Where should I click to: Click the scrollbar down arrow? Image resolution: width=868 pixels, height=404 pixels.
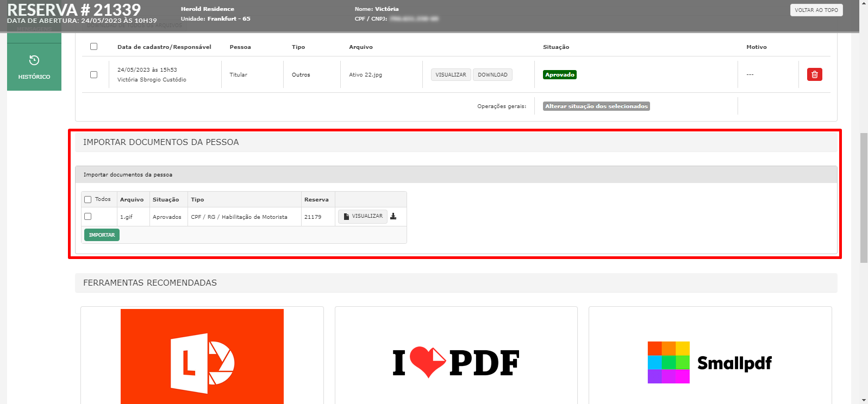click(x=864, y=400)
